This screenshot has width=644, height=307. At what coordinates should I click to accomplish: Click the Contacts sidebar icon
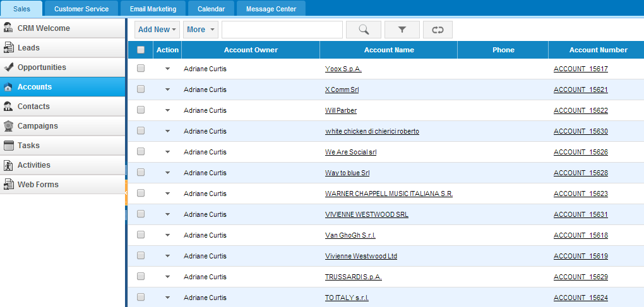(x=8, y=106)
